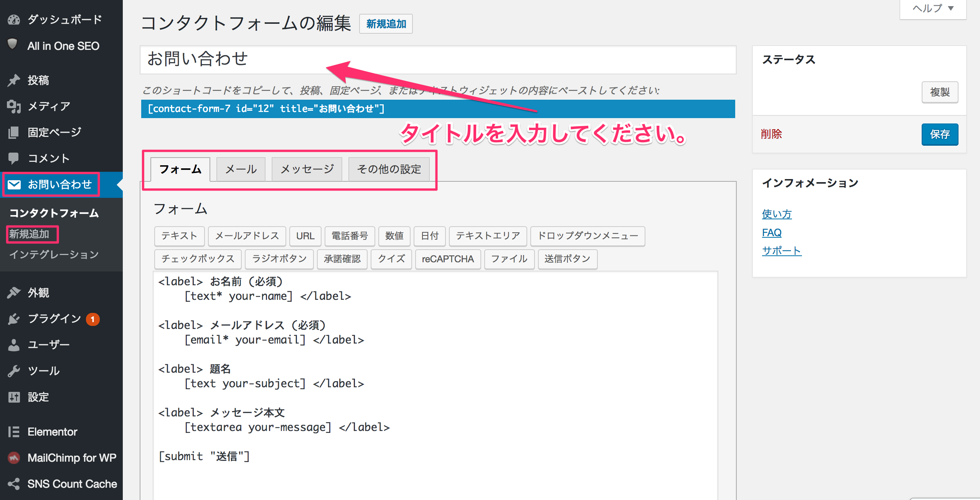Click the 保存 save button

[x=939, y=134]
